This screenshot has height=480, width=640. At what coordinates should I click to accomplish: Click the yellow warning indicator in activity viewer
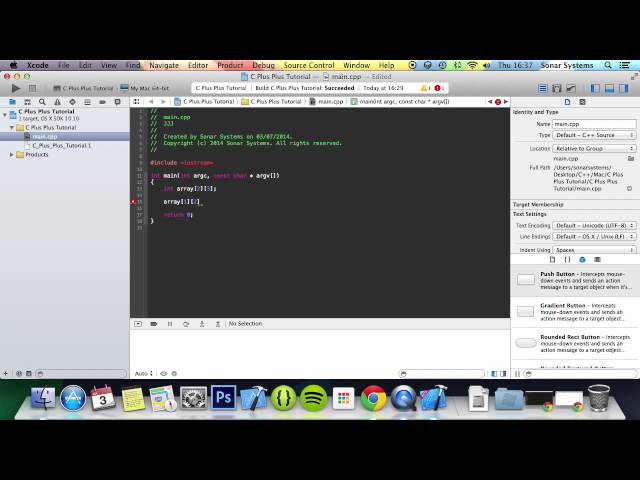point(426,88)
